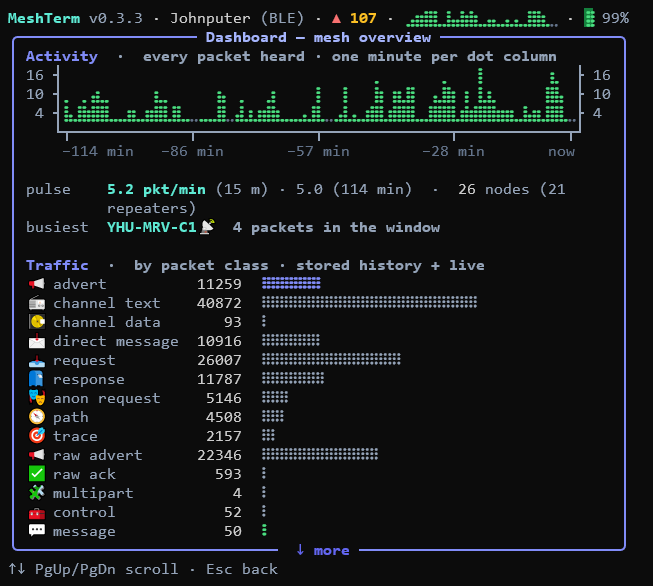The width and height of the screenshot is (653, 586).
Task: Click the response count 11787
Action: (219, 379)
